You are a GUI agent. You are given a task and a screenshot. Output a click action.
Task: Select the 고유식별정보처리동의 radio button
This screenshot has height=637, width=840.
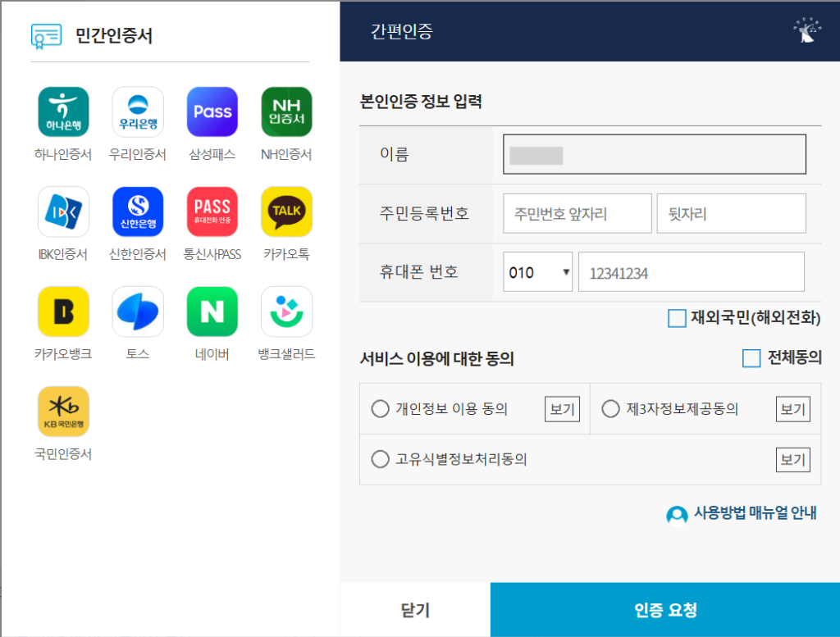coord(381,459)
